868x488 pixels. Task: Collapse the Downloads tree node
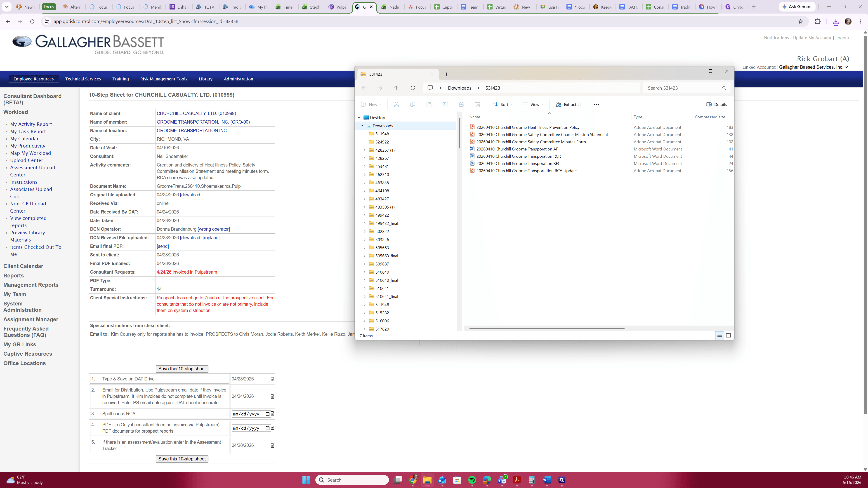(362, 126)
